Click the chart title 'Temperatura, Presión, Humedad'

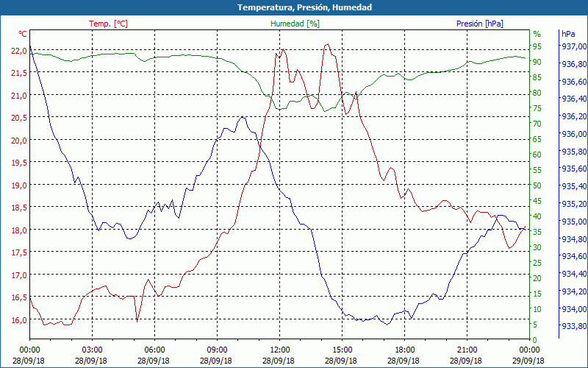(304, 7)
